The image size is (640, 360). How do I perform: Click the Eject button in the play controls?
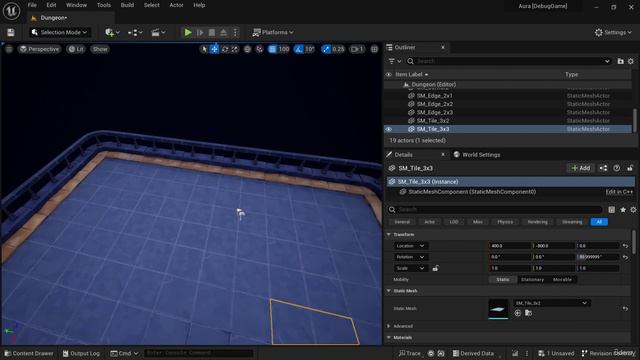tap(223, 32)
